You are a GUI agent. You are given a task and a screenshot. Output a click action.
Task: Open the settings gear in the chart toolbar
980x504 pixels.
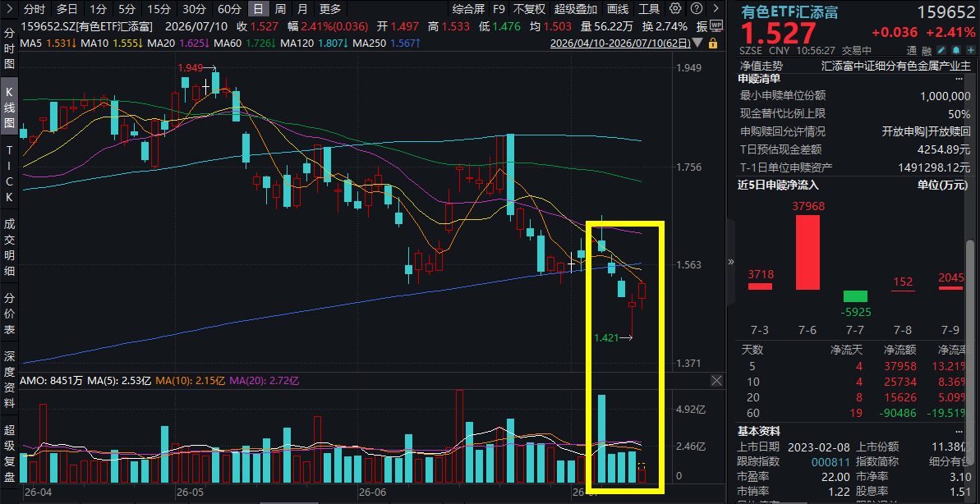coord(675,9)
